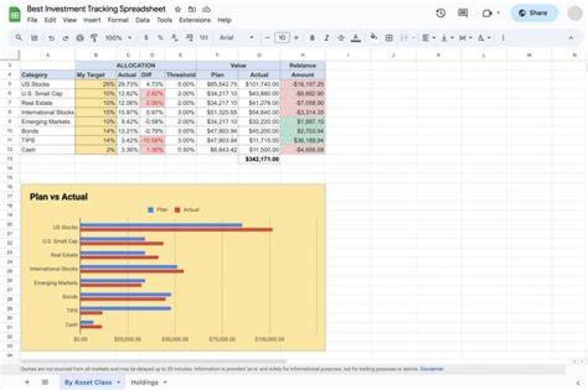Click the Undo icon

coord(51,38)
